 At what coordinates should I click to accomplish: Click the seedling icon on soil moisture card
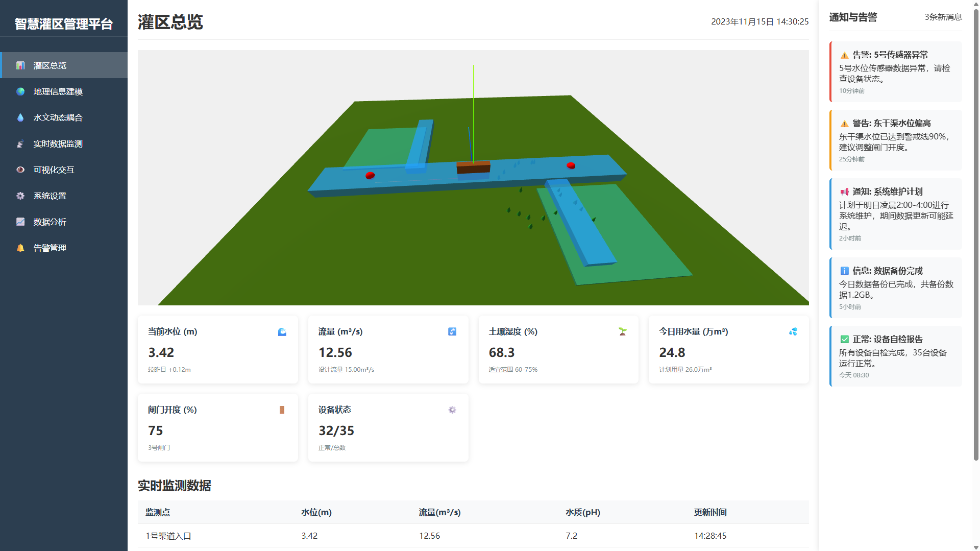[x=622, y=332]
